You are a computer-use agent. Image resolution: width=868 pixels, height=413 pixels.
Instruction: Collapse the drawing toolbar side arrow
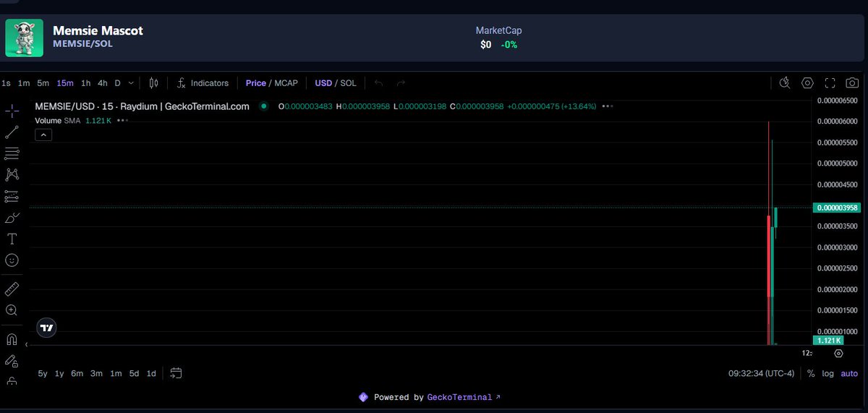coord(27,344)
